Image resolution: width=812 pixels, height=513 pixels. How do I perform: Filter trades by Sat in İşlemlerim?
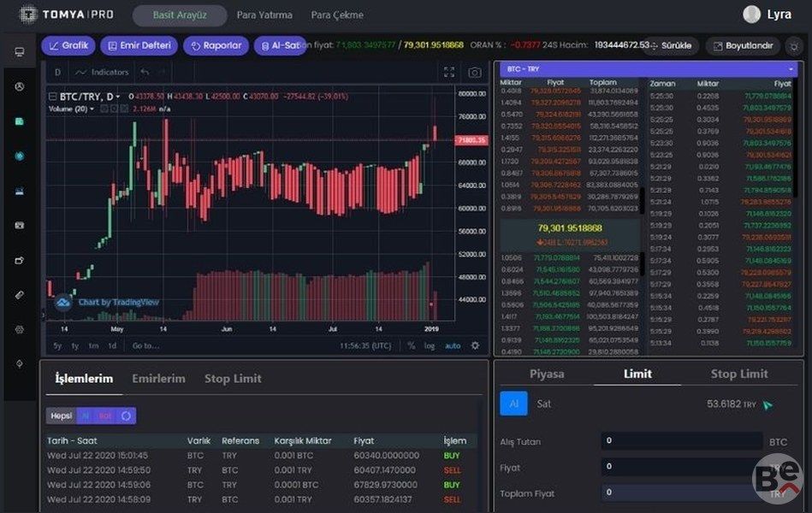pos(105,416)
